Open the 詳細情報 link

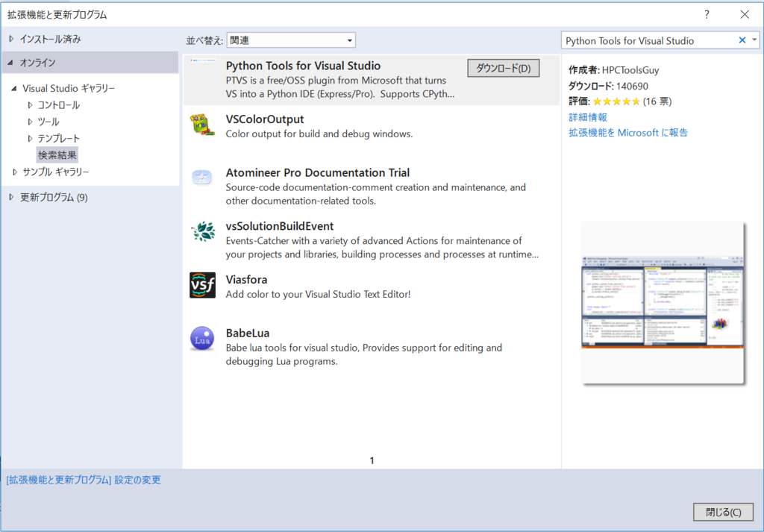(x=588, y=117)
